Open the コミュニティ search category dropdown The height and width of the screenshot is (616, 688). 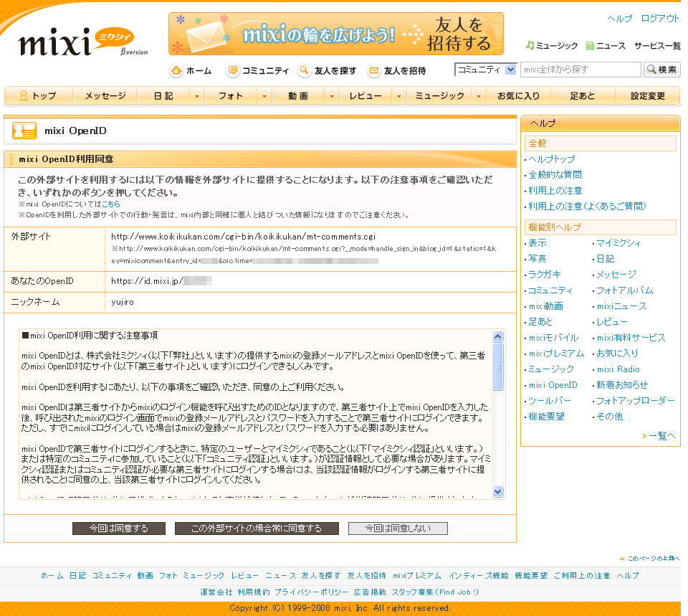point(485,70)
